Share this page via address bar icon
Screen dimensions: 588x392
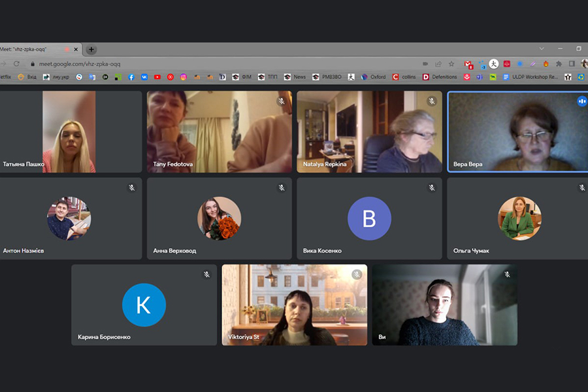point(438,64)
